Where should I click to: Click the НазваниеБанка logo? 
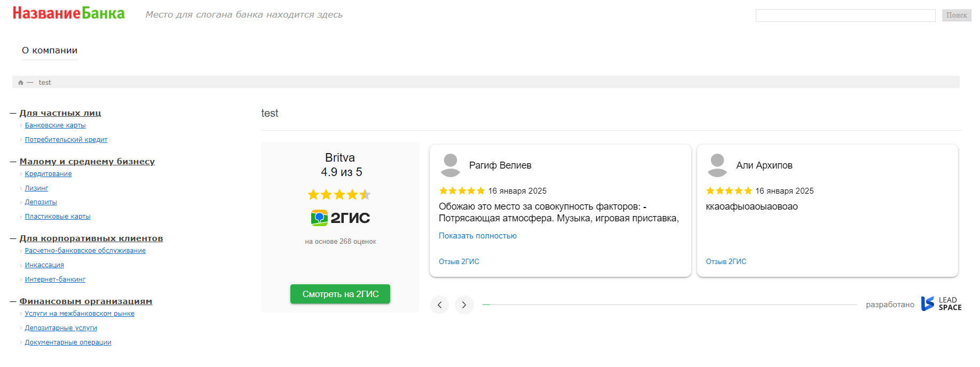click(68, 13)
